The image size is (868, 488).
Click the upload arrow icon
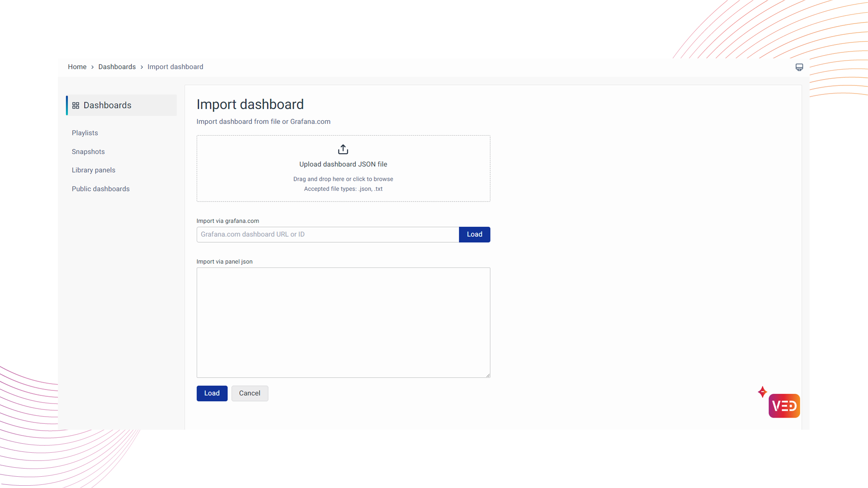tap(343, 149)
